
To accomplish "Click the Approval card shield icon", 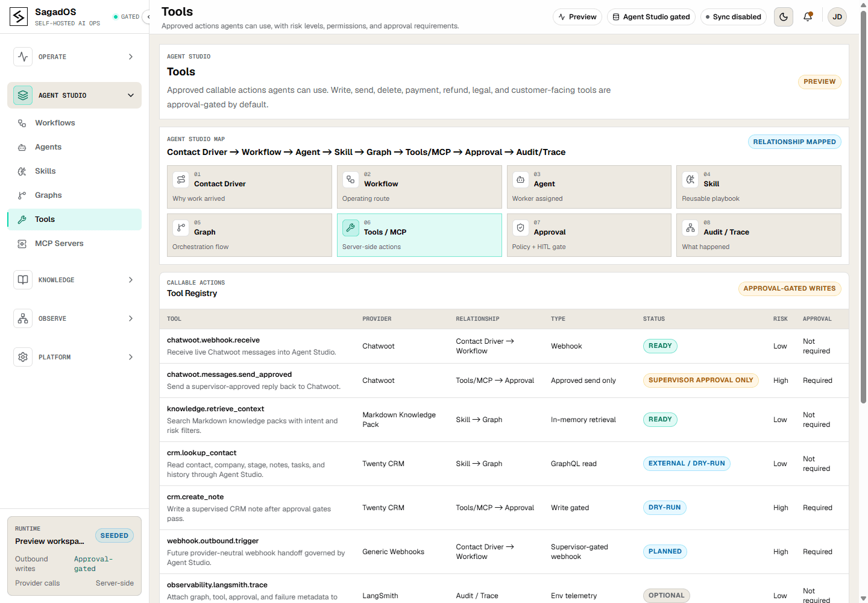I will point(521,228).
